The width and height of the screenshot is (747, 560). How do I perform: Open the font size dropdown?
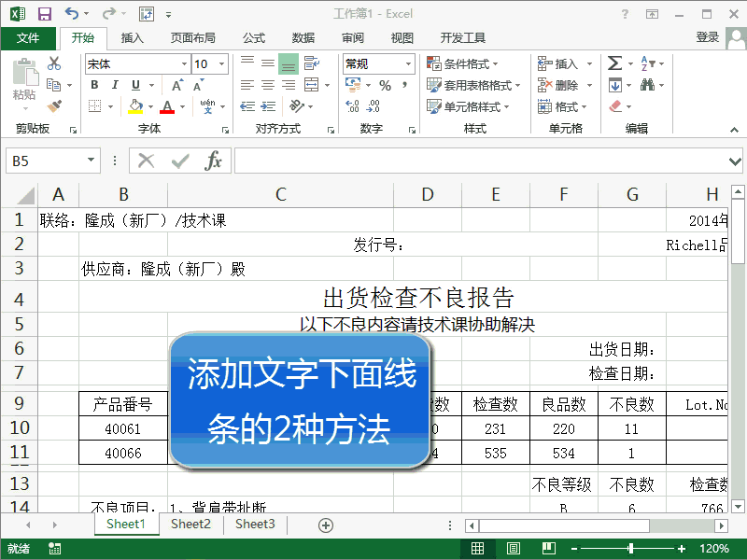click(x=222, y=63)
